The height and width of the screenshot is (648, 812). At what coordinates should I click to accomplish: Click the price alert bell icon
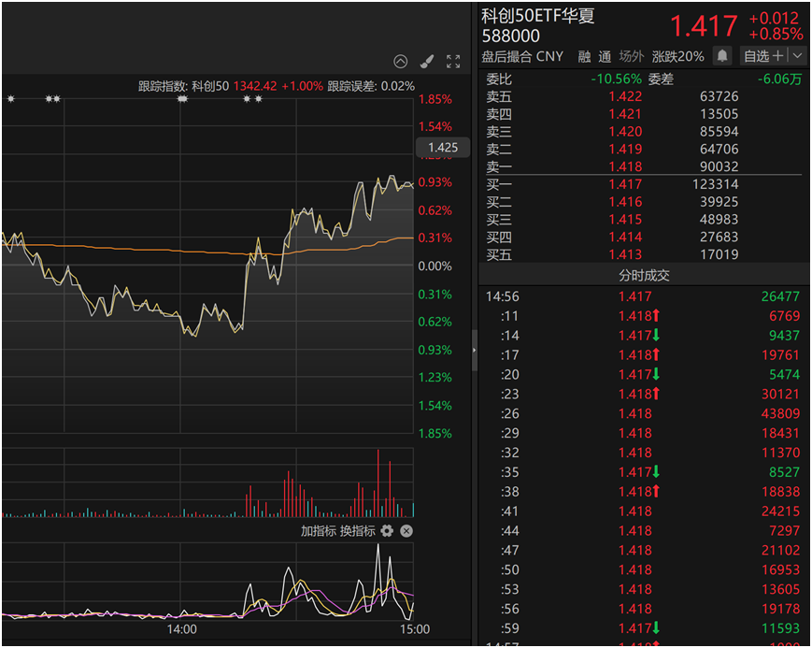click(722, 55)
